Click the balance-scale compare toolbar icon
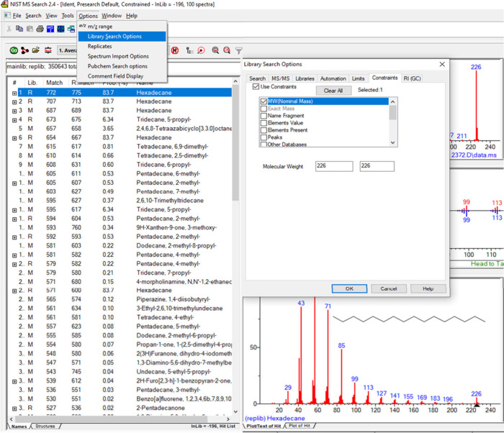The image size is (504, 433). coord(60,29)
